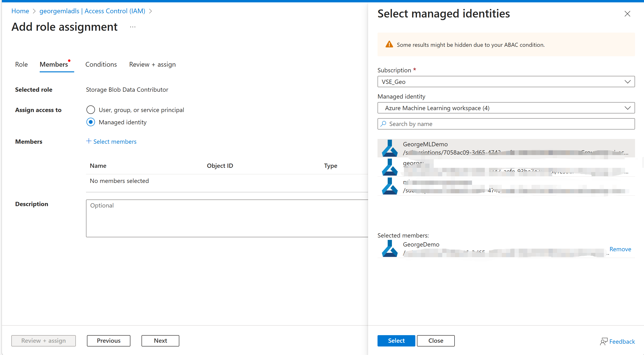
Task: Click the search magnifier icon
Action: point(383,124)
